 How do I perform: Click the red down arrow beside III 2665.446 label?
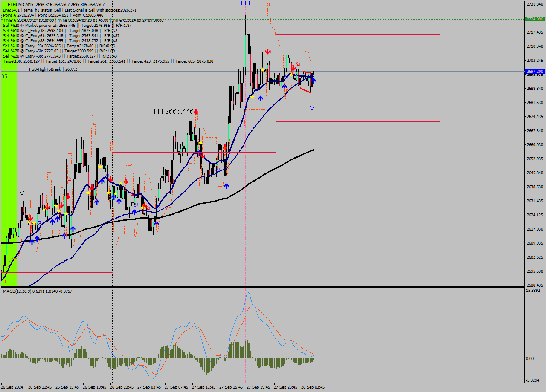(196, 112)
